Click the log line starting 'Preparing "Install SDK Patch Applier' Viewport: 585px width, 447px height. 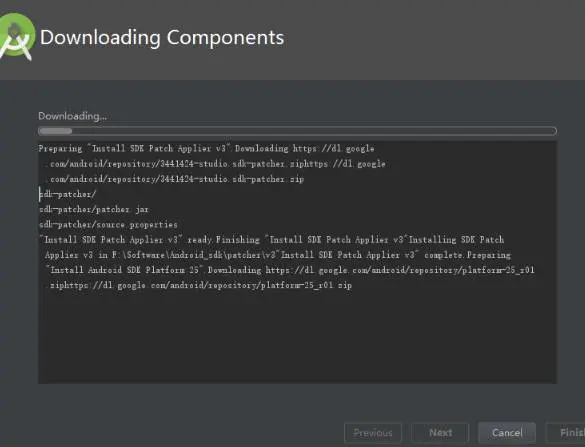coord(206,149)
